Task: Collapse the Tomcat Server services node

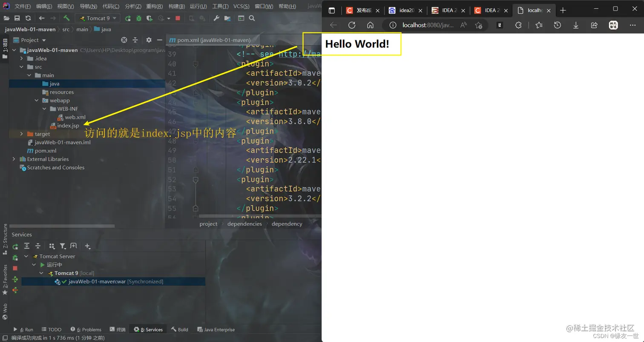Action: [x=26, y=256]
